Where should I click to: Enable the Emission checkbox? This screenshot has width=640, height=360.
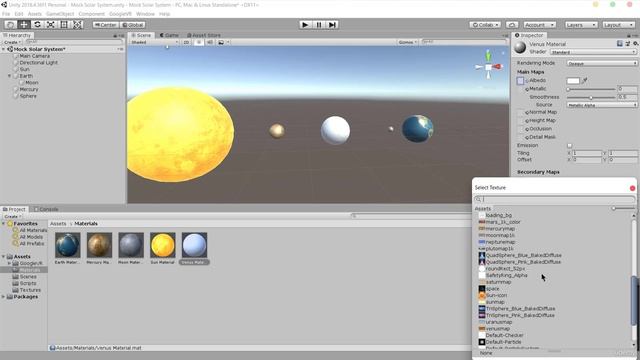[x=569, y=146]
